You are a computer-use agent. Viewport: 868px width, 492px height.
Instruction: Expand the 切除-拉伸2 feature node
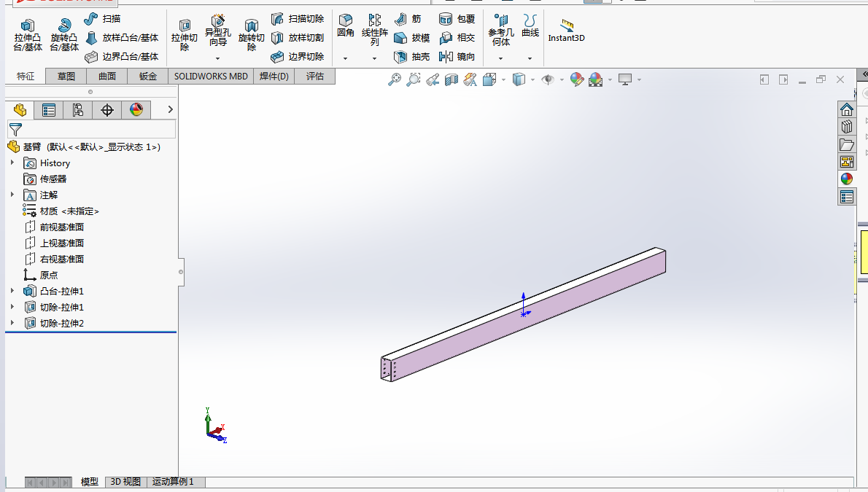click(12, 323)
